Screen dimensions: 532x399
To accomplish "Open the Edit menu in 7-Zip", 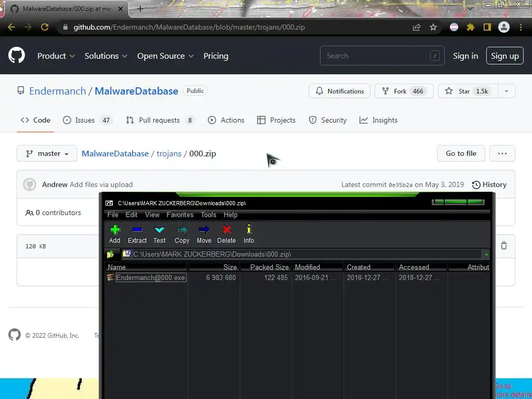I will pyautogui.click(x=131, y=215).
